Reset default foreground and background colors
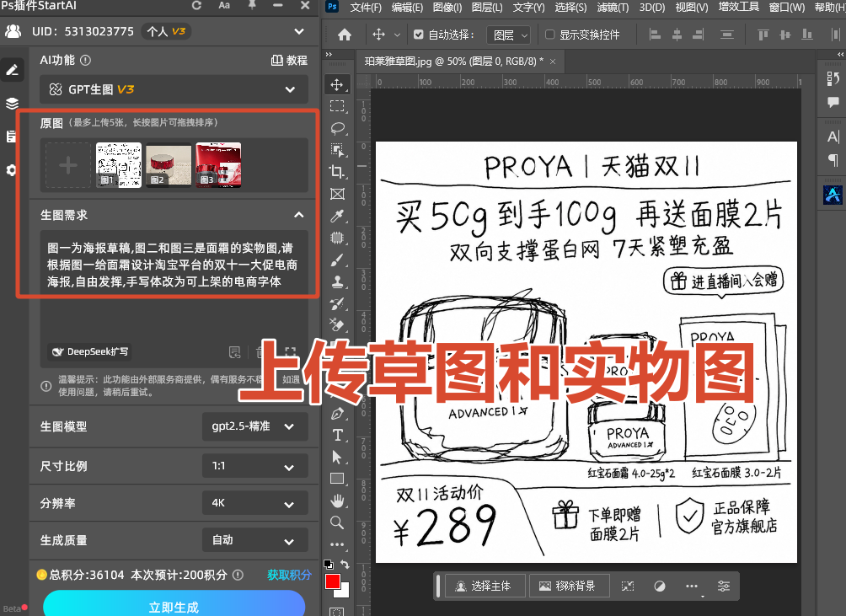This screenshot has height=616, width=846. [x=328, y=565]
